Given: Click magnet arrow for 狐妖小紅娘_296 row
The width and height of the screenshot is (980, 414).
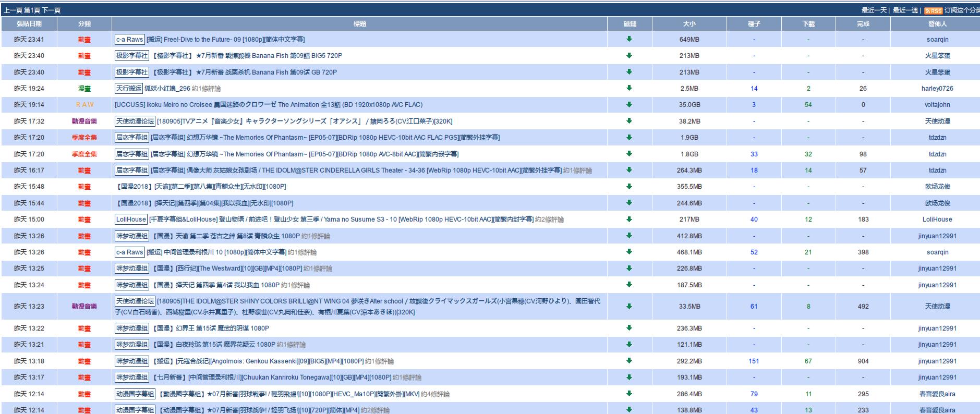Looking at the screenshot, I should [x=629, y=88].
